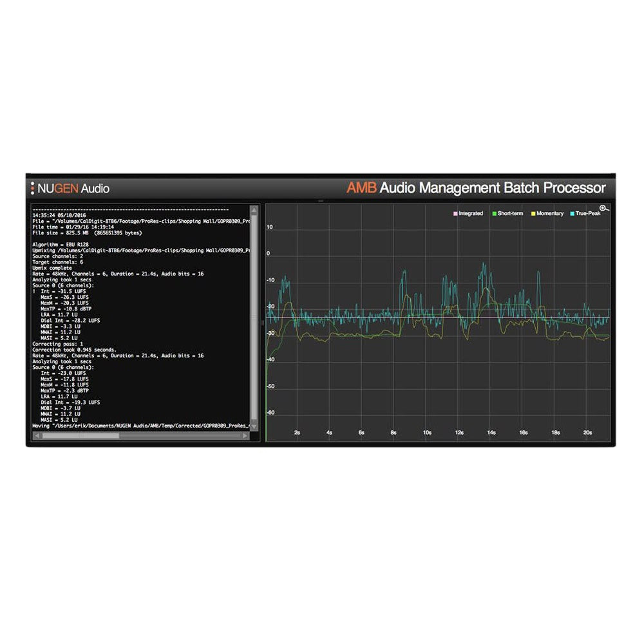Toggle the Momentary trace in legend
The width and height of the screenshot is (644, 644).
click(547, 214)
